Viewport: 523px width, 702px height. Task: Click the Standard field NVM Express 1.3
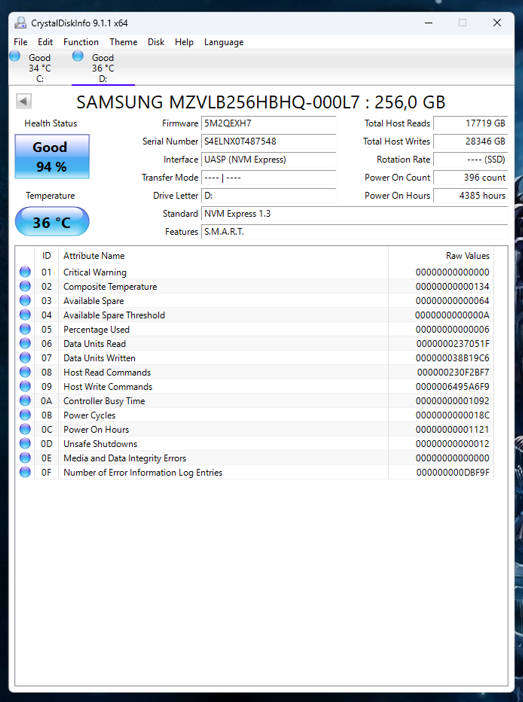tap(354, 214)
